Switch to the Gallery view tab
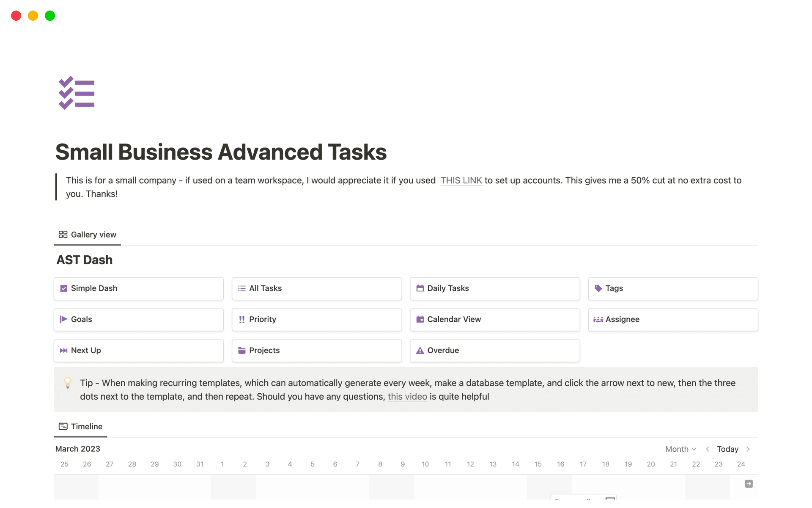The image size is (812, 508). (x=88, y=235)
